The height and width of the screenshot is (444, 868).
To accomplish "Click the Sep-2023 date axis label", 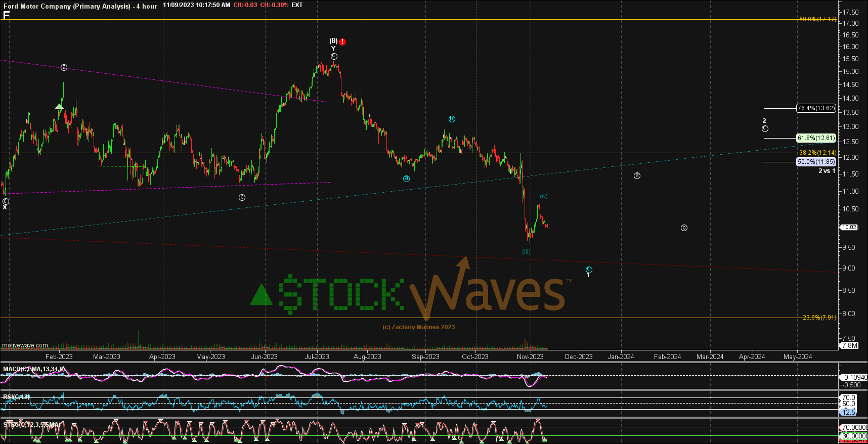I will [425, 357].
